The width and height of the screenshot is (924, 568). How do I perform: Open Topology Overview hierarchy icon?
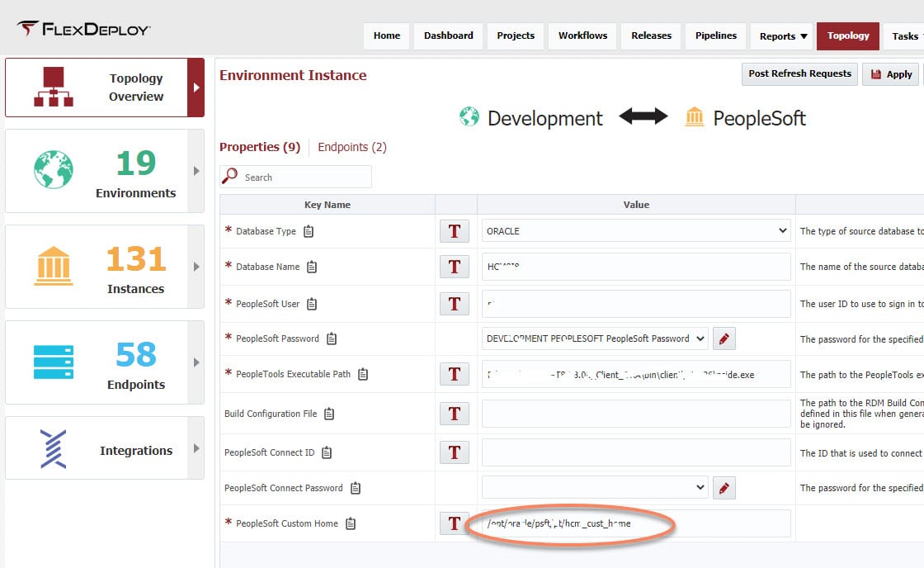pos(53,87)
